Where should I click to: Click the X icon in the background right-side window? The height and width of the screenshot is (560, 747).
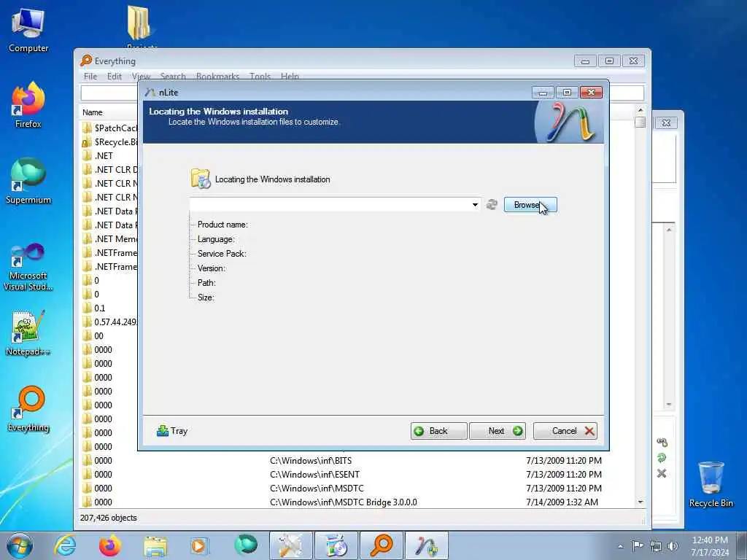[662, 473]
